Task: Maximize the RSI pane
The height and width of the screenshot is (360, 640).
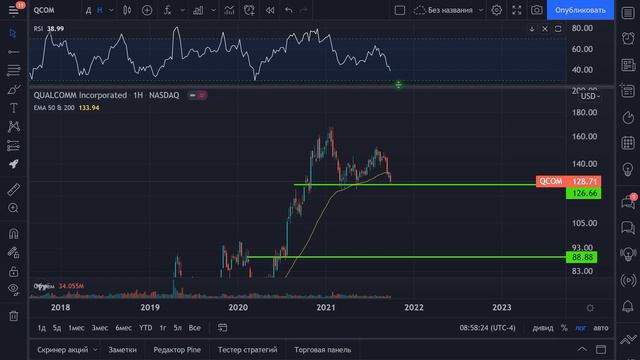Action: [x=558, y=29]
